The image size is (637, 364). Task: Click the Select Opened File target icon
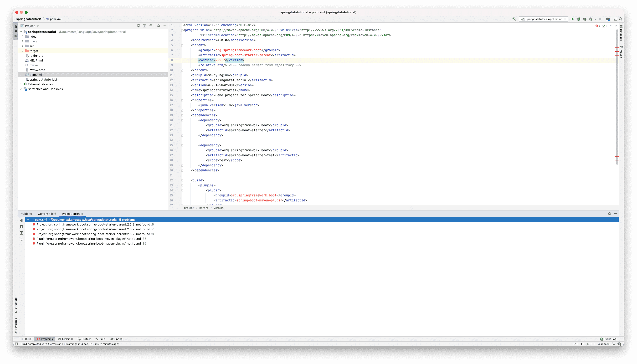pos(139,26)
